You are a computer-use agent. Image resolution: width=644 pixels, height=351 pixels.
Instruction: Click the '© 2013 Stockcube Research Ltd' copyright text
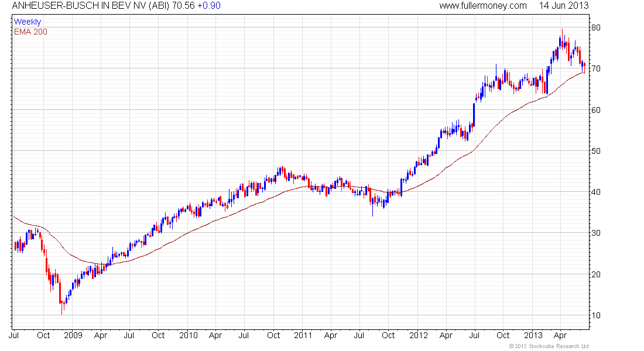click(x=549, y=346)
